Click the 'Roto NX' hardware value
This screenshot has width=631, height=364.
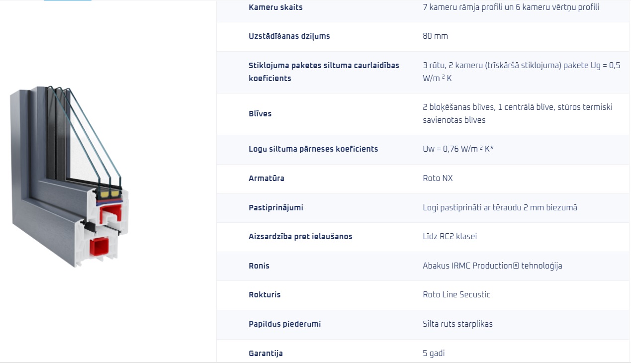438,179
